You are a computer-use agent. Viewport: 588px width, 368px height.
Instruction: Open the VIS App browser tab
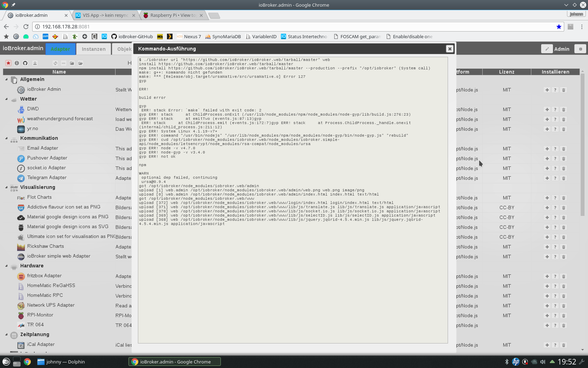coord(105,15)
